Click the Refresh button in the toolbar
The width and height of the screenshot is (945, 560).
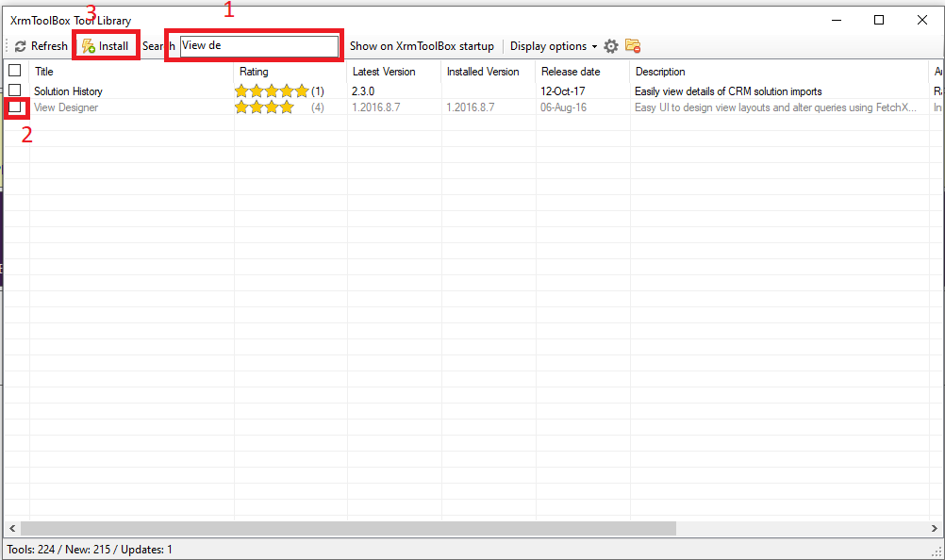pyautogui.click(x=41, y=46)
